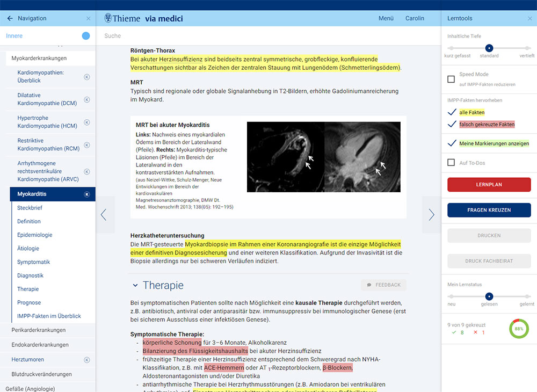
Task: Close the Lerntools panel
Action: pyautogui.click(x=530, y=18)
